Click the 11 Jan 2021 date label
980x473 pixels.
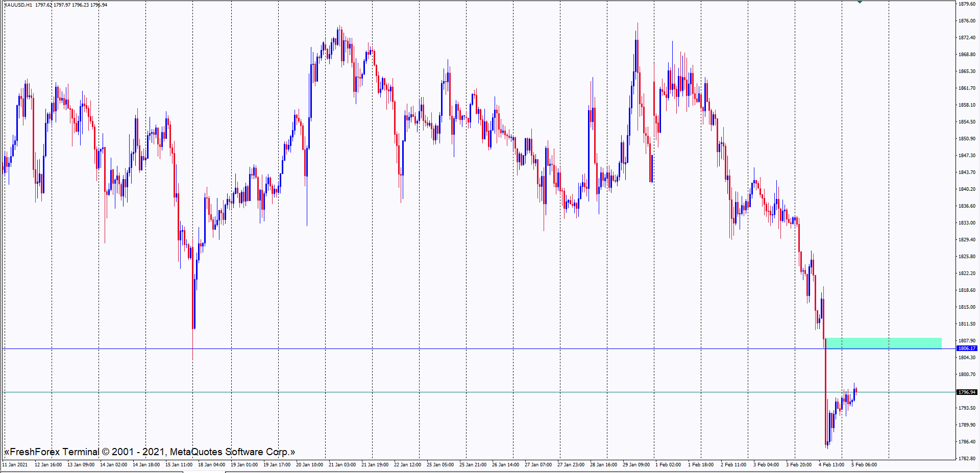coord(15,465)
